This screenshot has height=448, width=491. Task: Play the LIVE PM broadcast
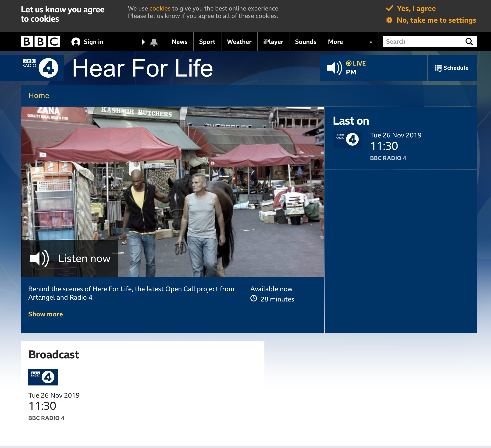(373, 68)
